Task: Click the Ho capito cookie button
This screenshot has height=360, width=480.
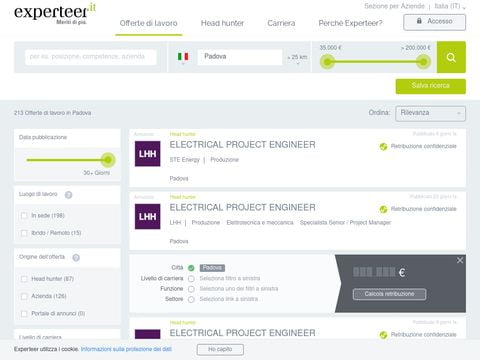Action: [x=220, y=349]
